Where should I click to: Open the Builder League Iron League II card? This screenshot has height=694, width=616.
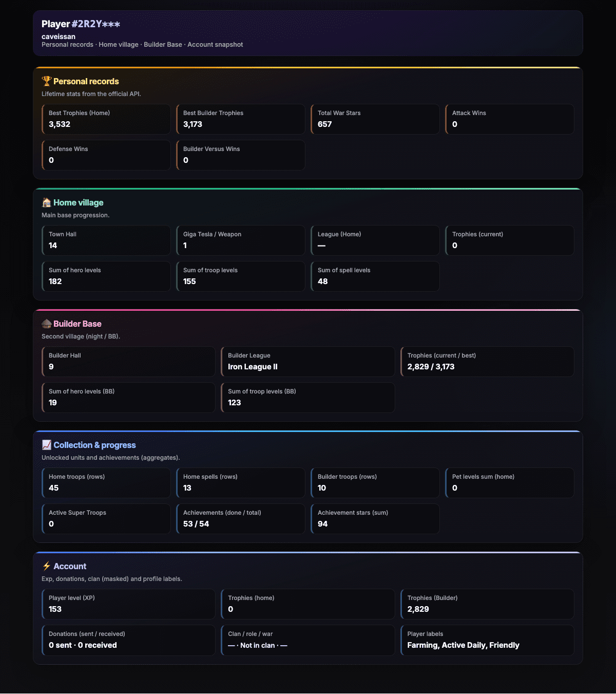[308, 362]
